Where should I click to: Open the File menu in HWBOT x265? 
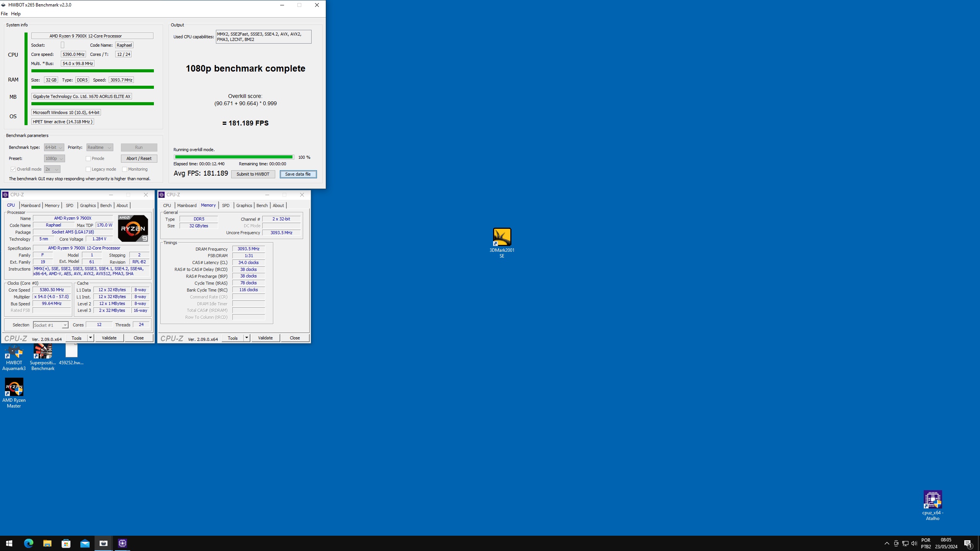point(4,14)
